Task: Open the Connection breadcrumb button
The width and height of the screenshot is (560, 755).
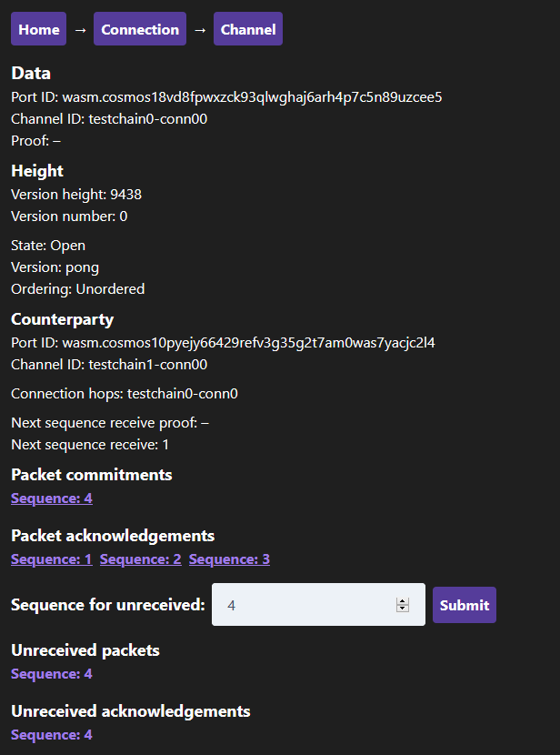Action: click(x=140, y=29)
